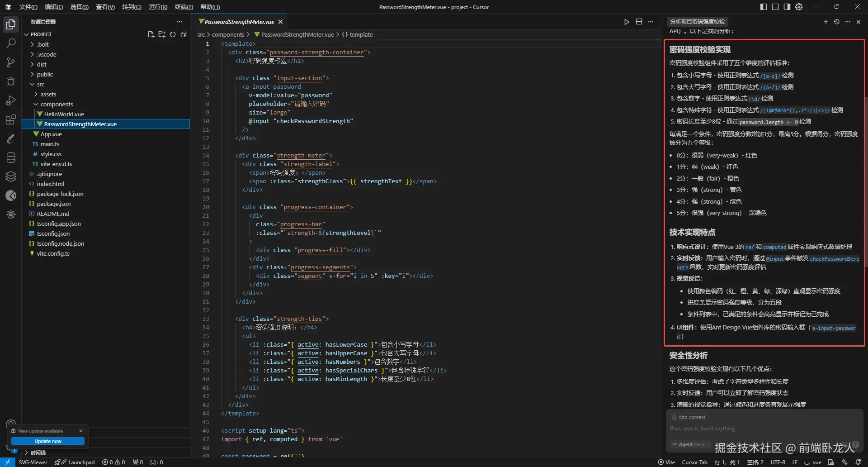Open App.vue in the file tree
Screen dimensions: 868x467
pos(106,134)
